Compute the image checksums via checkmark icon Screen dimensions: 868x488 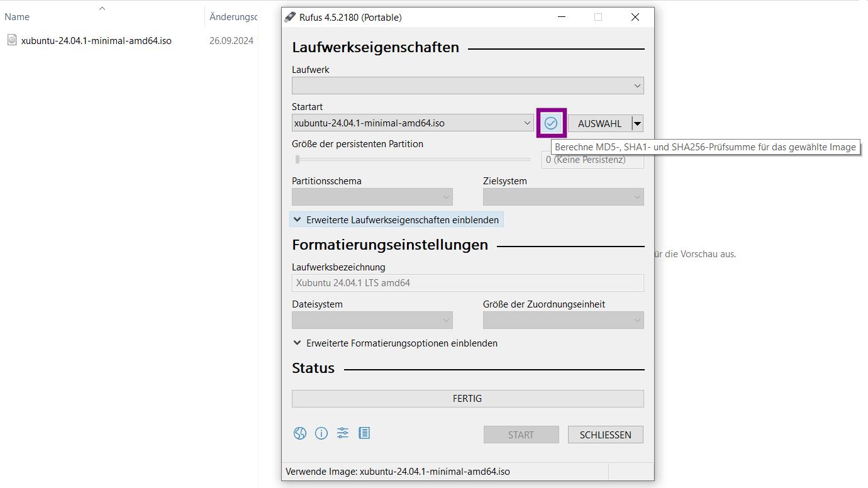(x=551, y=123)
